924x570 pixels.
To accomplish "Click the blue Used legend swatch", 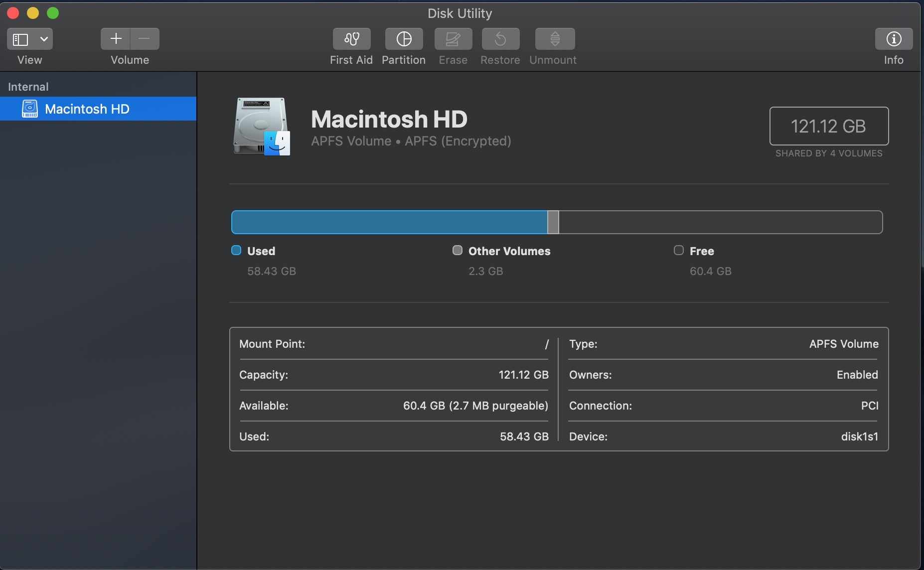I will pos(236,250).
